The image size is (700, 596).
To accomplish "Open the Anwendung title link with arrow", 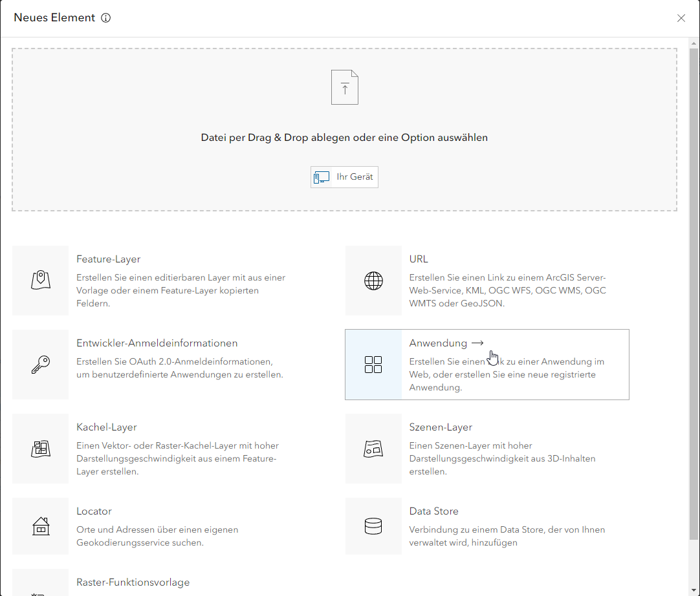I will 446,343.
